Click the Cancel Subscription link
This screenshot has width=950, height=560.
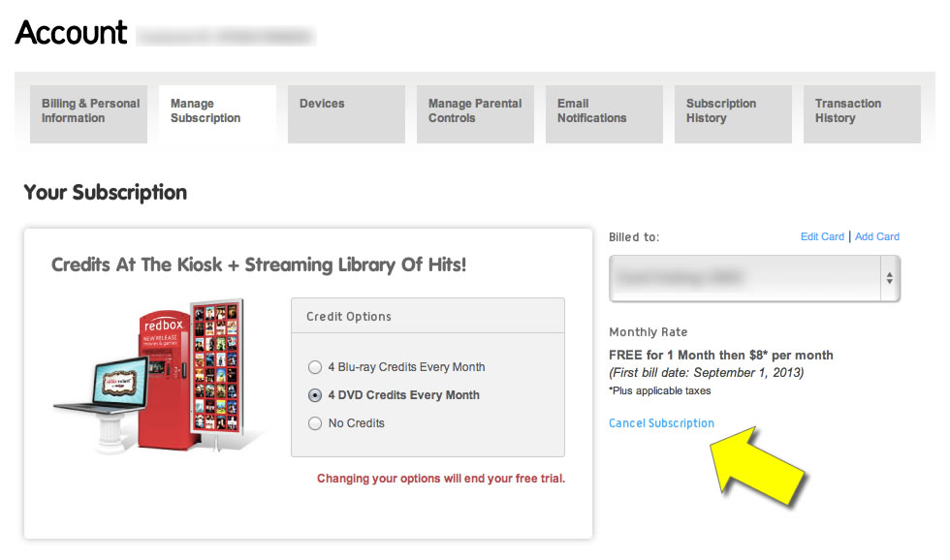(x=661, y=423)
